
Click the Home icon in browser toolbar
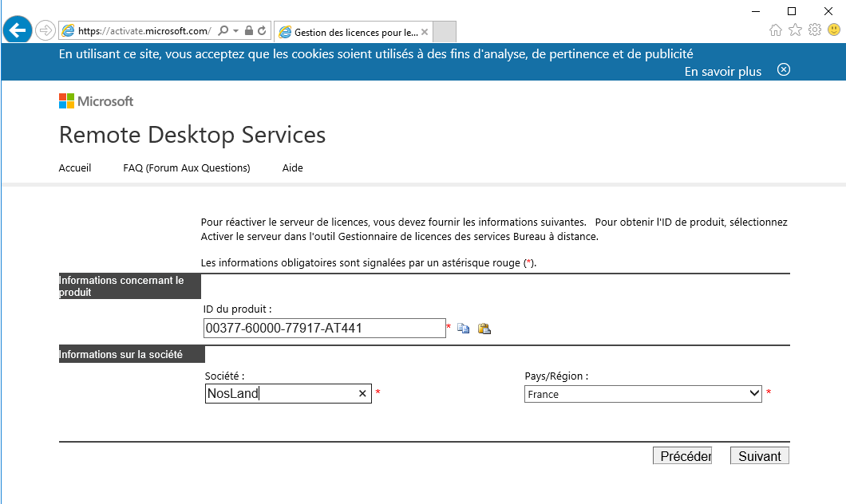click(775, 30)
